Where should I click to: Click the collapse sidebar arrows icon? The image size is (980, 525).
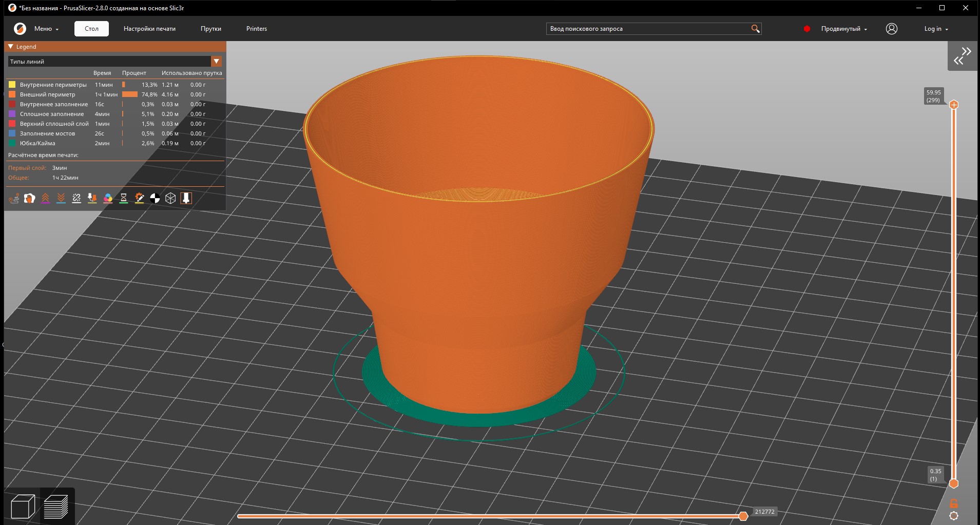pyautogui.click(x=962, y=56)
